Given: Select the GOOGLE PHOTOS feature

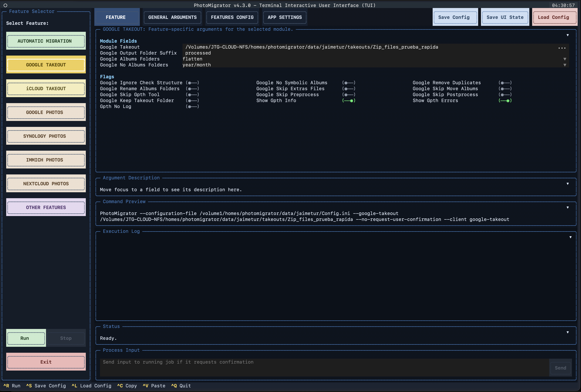Looking at the screenshot, I should (46, 112).
